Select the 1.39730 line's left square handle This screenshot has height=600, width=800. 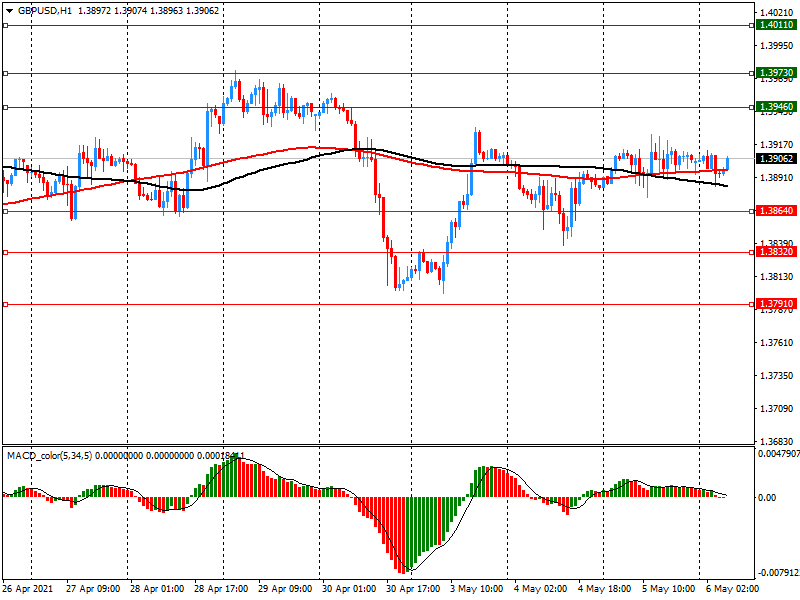6,73
